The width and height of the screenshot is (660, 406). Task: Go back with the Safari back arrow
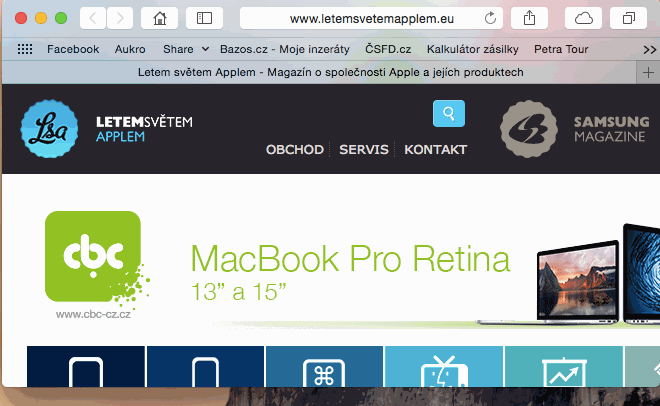click(93, 18)
